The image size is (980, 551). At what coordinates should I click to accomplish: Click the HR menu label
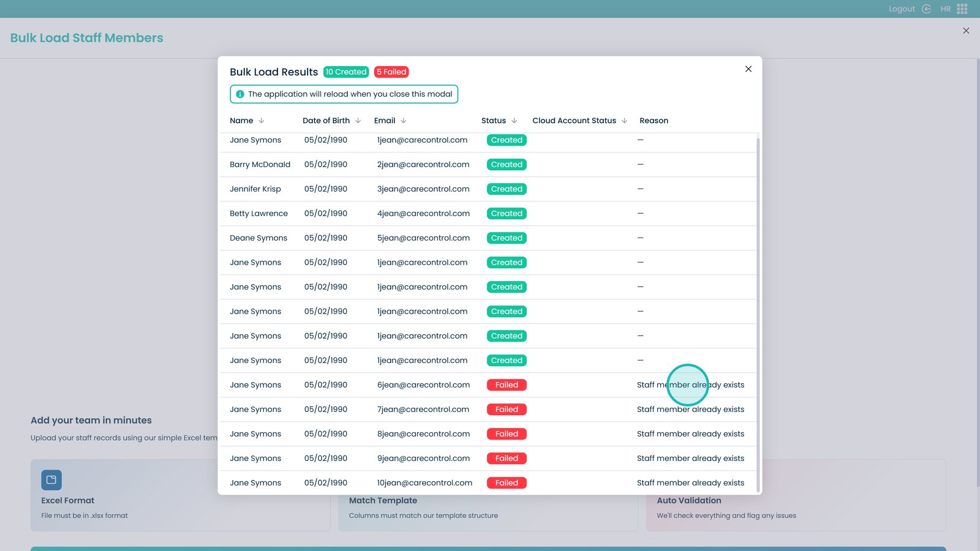pyautogui.click(x=945, y=9)
